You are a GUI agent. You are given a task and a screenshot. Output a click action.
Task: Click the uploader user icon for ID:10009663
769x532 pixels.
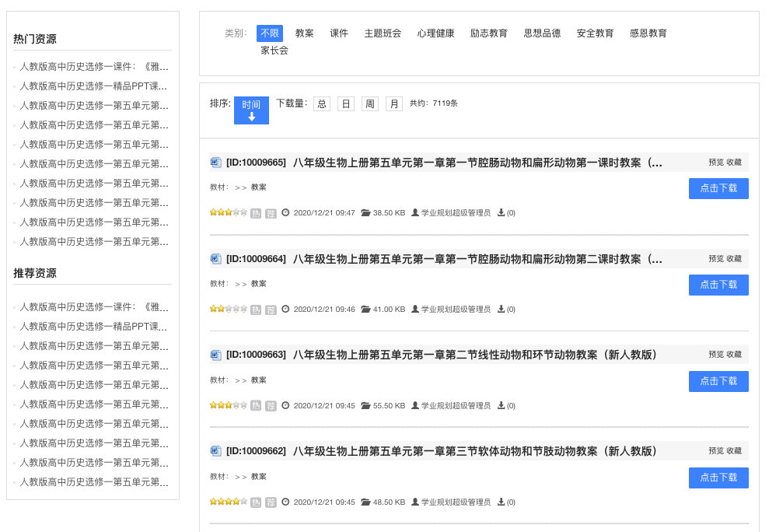(x=415, y=405)
